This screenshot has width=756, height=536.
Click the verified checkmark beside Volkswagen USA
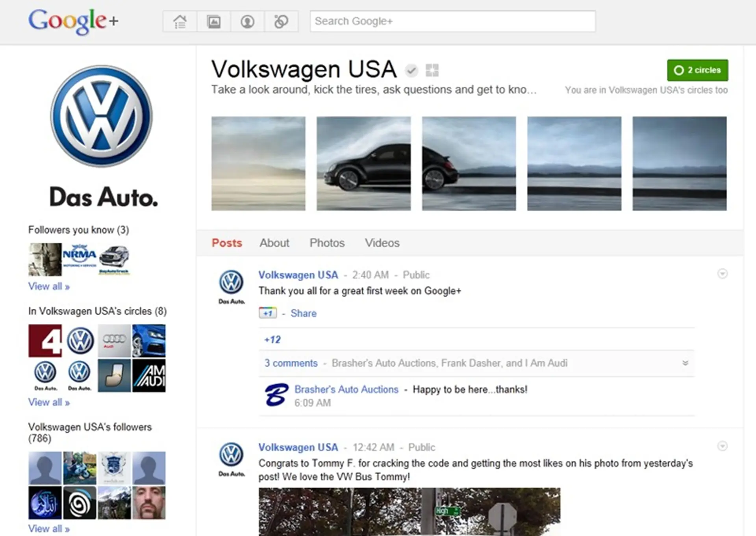pyautogui.click(x=411, y=71)
